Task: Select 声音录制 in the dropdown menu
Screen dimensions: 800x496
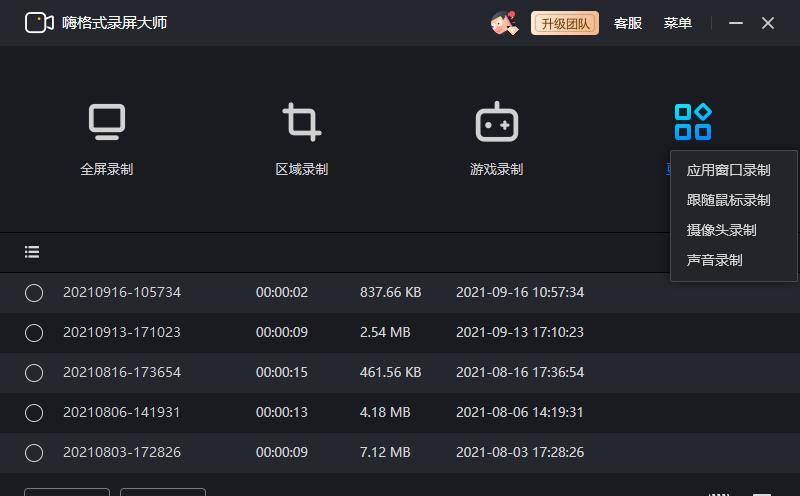Action: 714,261
